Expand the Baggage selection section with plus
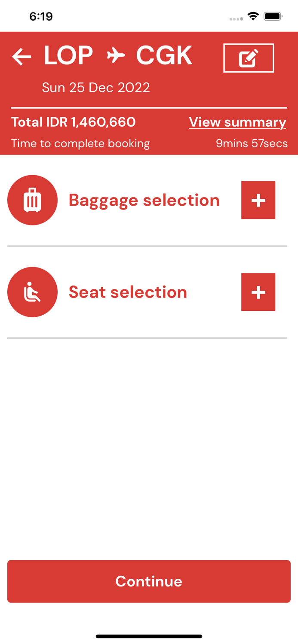Image resolution: width=298 pixels, height=644 pixels. click(x=258, y=200)
